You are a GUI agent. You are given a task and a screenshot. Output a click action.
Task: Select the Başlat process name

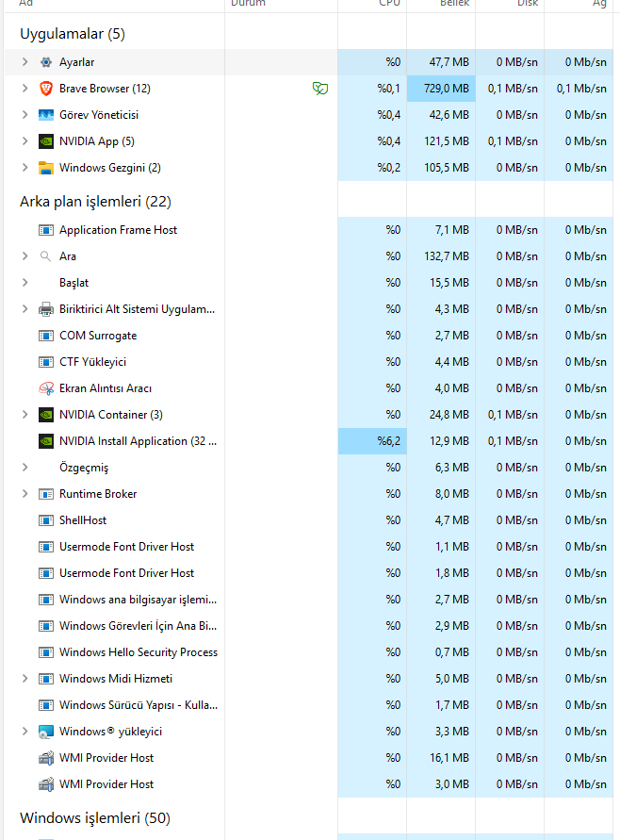pyautogui.click(x=73, y=283)
